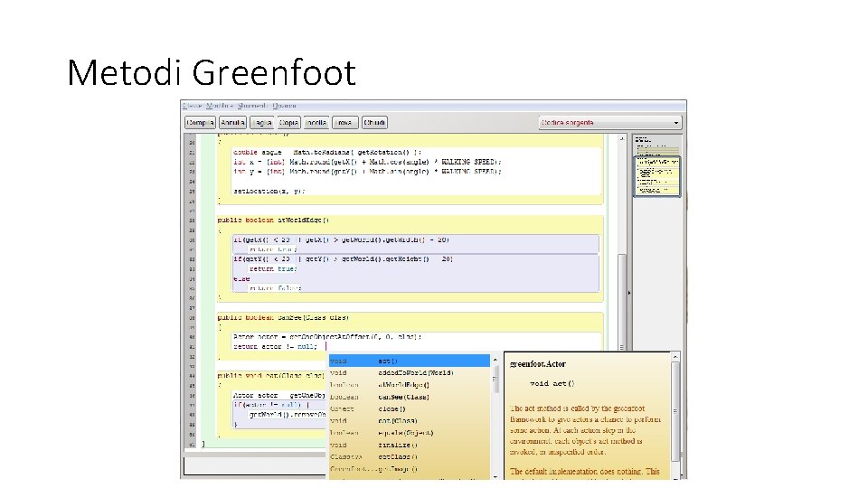Click the code editor scroll-up arrow

(622, 139)
